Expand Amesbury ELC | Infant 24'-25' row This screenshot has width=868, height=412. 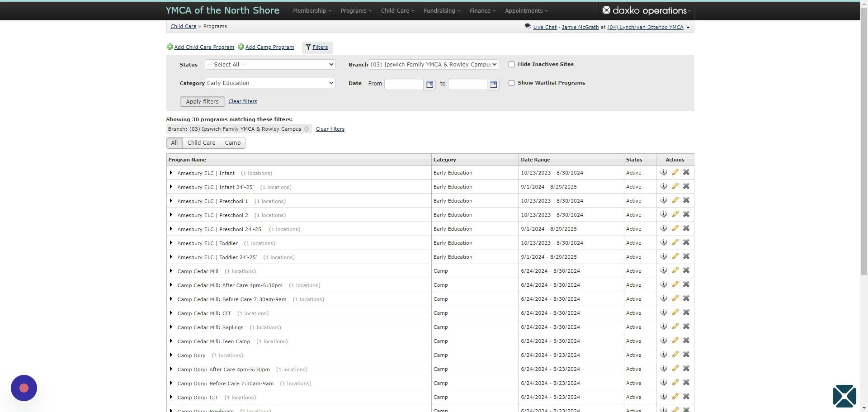coord(171,187)
